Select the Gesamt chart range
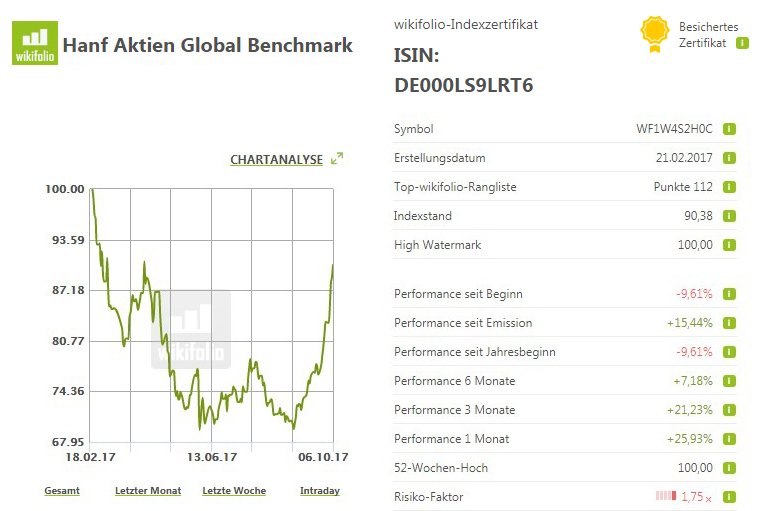 click(62, 491)
